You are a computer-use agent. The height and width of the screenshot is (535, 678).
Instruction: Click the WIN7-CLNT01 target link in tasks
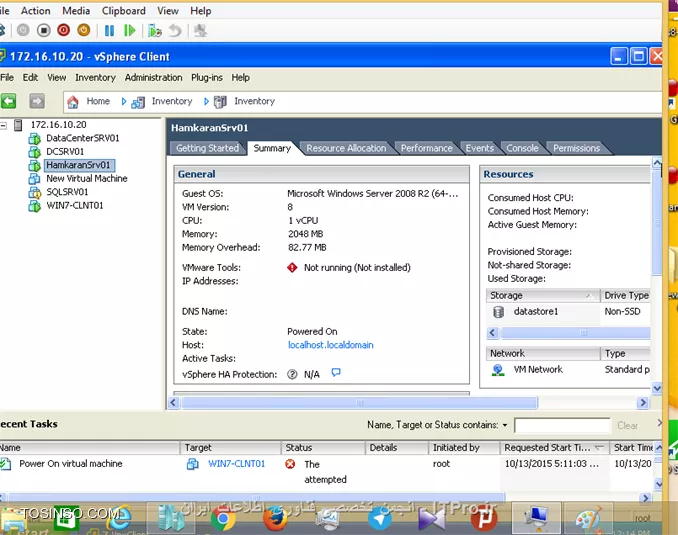tap(237, 464)
